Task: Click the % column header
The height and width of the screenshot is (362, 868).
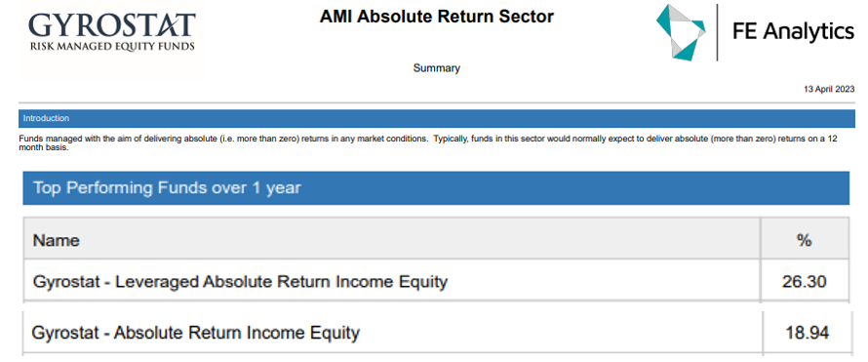Action: click(x=805, y=238)
